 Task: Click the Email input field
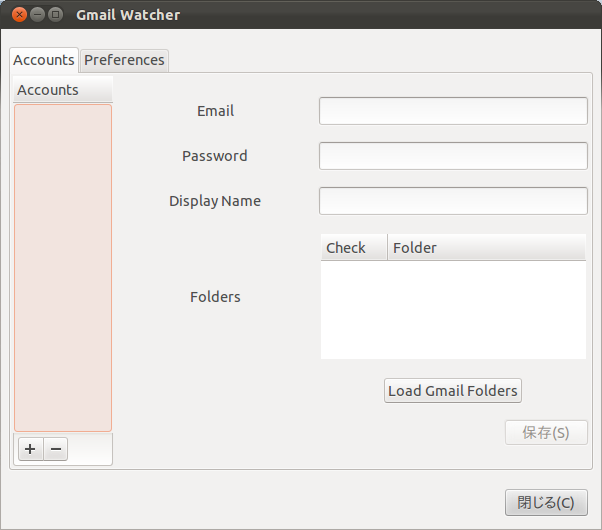click(453, 111)
